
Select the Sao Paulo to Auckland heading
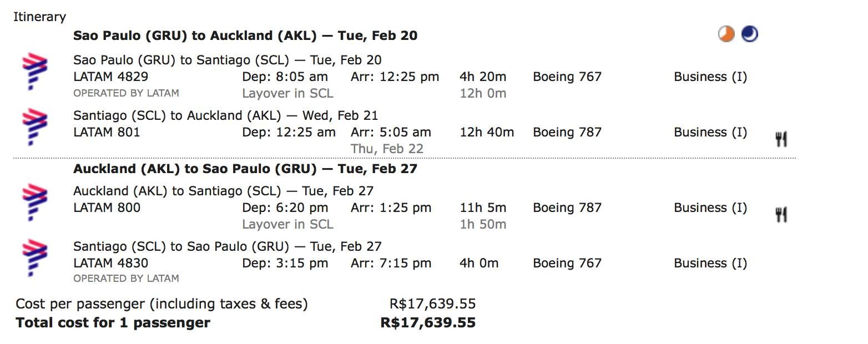tap(245, 36)
